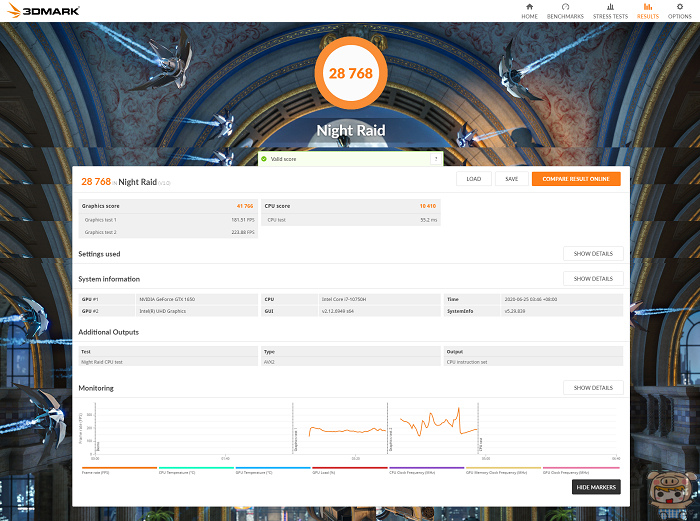Click the Time value 2020-06-25

pyautogui.click(x=531, y=299)
